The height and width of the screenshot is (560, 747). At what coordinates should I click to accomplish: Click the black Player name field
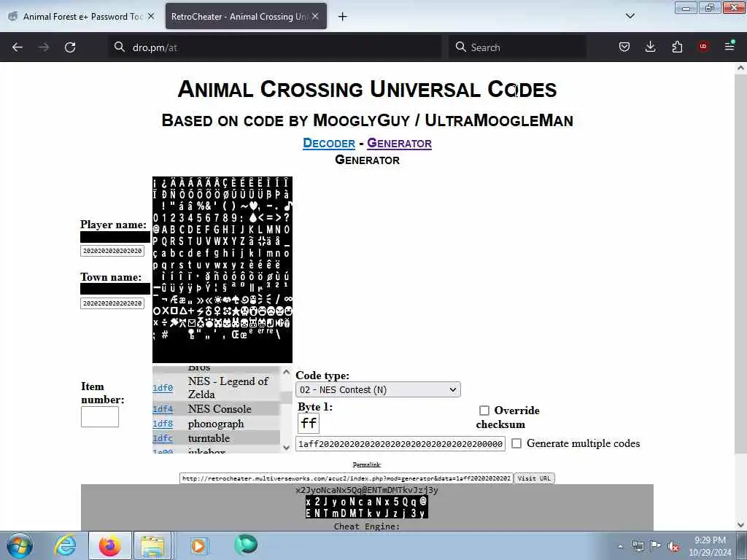[115, 237]
